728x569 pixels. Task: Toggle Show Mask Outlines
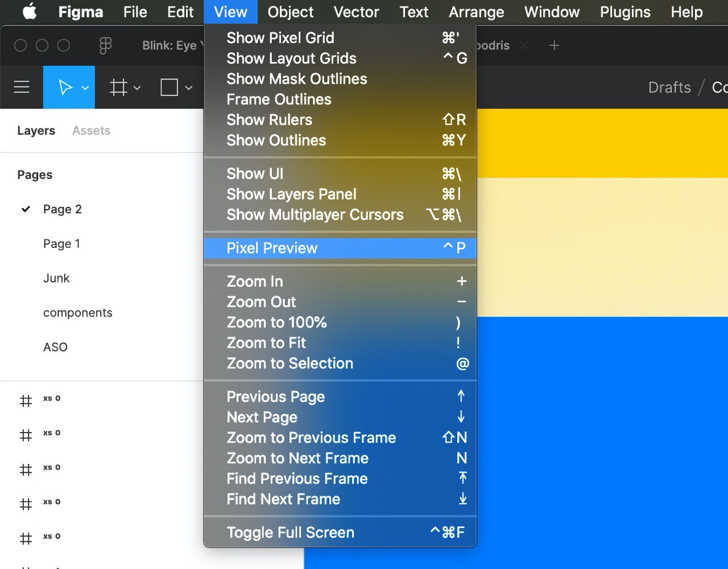pos(340,79)
